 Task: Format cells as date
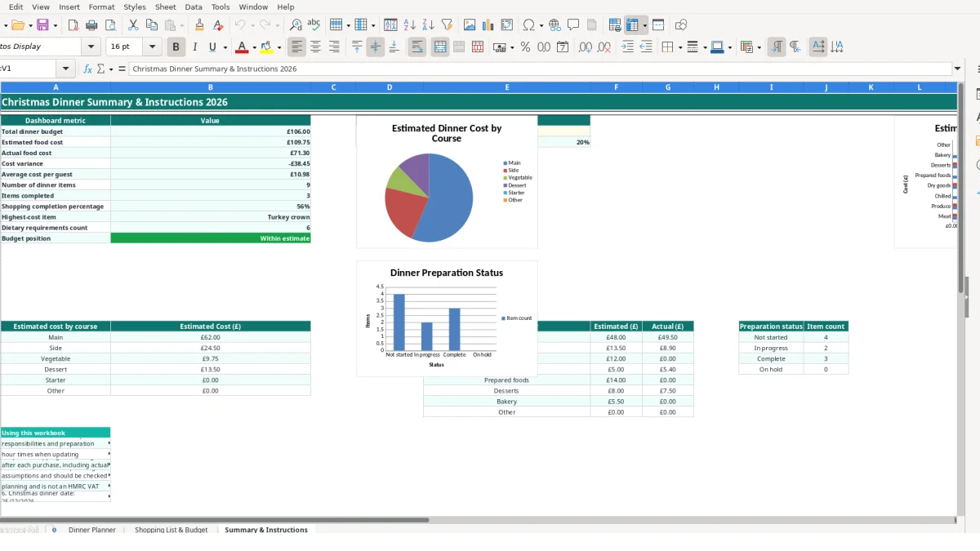(x=563, y=47)
